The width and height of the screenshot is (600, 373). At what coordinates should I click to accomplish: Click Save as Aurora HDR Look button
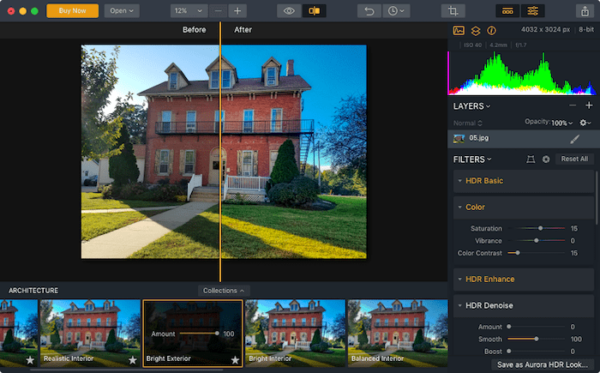(x=542, y=365)
